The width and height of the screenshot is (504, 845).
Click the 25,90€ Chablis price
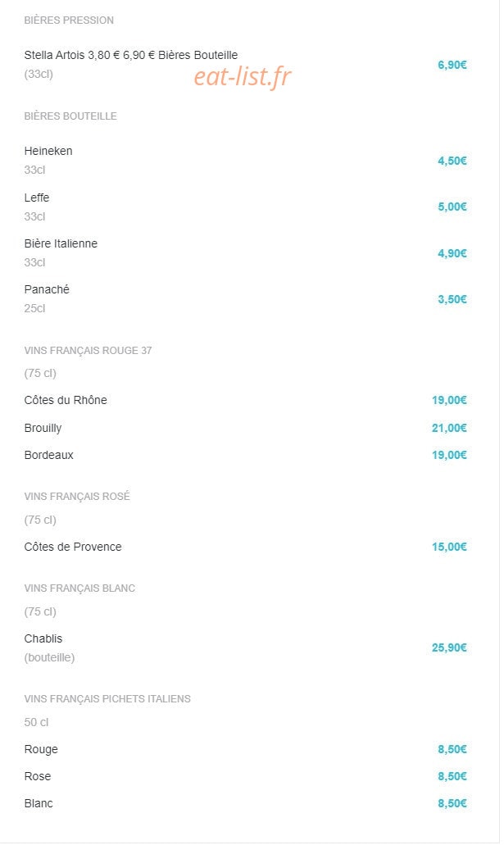(449, 647)
